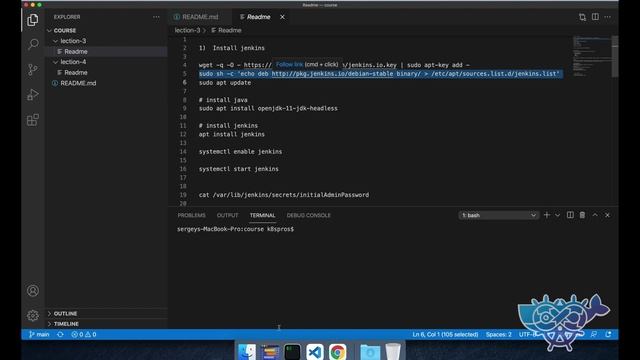This screenshot has height=360, width=640.
Task: Click 'sudo apt update' line
Action: 224,83
